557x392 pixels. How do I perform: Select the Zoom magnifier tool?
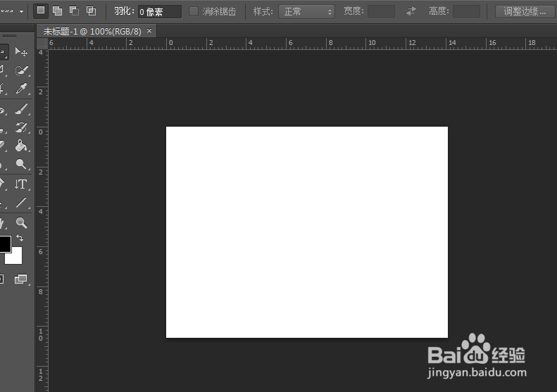tap(21, 222)
